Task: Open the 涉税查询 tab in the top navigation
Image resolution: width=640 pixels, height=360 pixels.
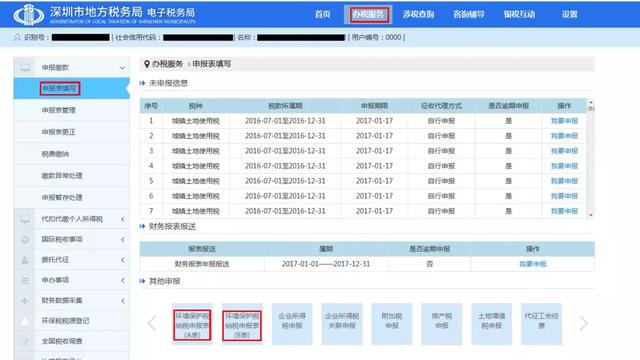Action: tap(418, 14)
